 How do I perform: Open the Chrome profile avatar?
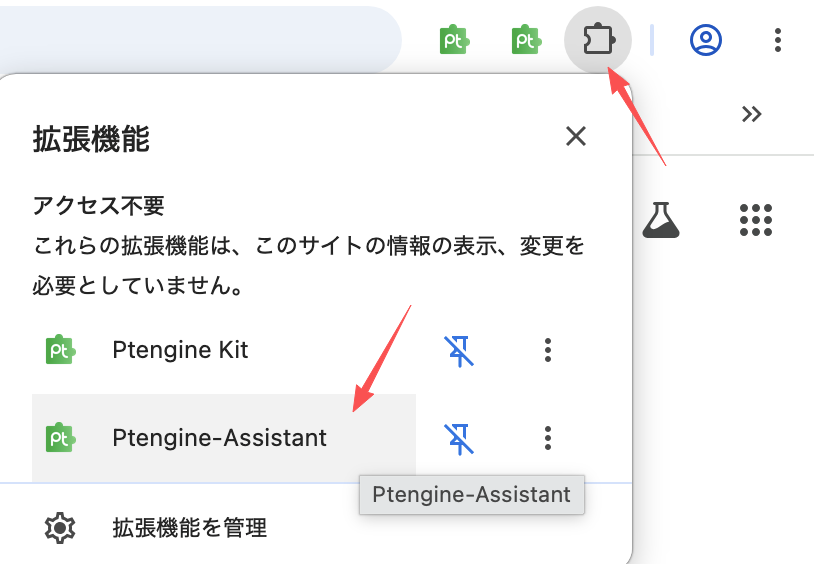706,39
